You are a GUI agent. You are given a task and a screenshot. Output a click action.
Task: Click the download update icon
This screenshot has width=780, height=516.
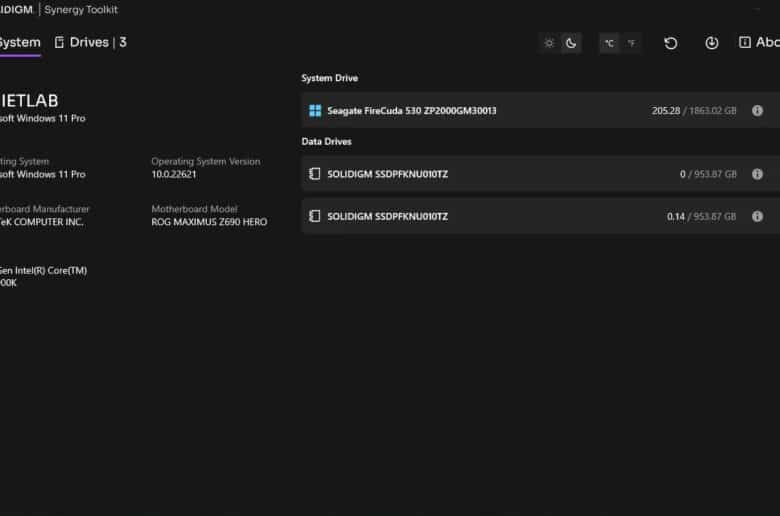[x=712, y=43]
